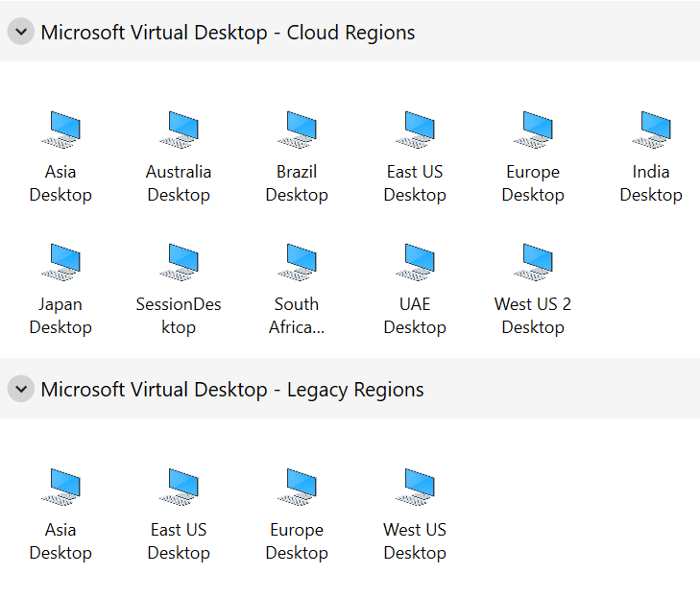Open Australia Desktop icon
The height and width of the screenshot is (598, 700).
click(179, 130)
